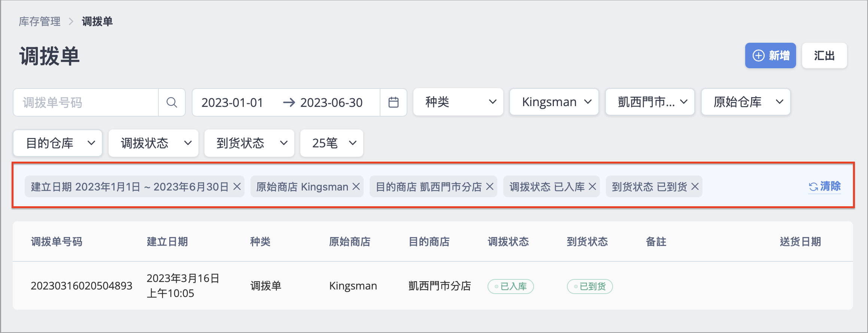Open the 目的仓库 dropdown
This screenshot has height=333, width=868.
58,143
